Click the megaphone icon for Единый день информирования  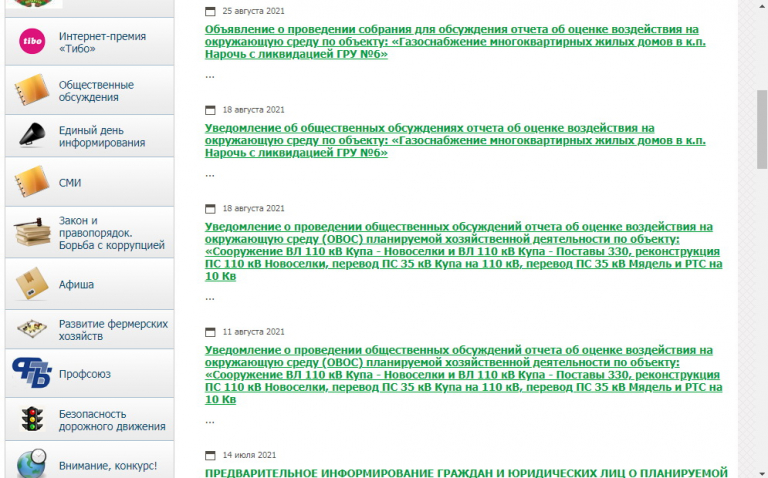[32, 136]
